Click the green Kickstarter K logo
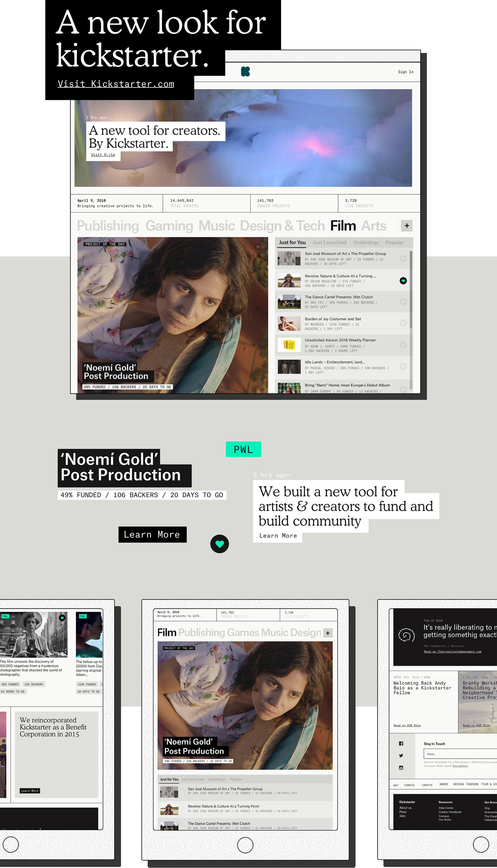The width and height of the screenshot is (497, 868). coord(245,71)
